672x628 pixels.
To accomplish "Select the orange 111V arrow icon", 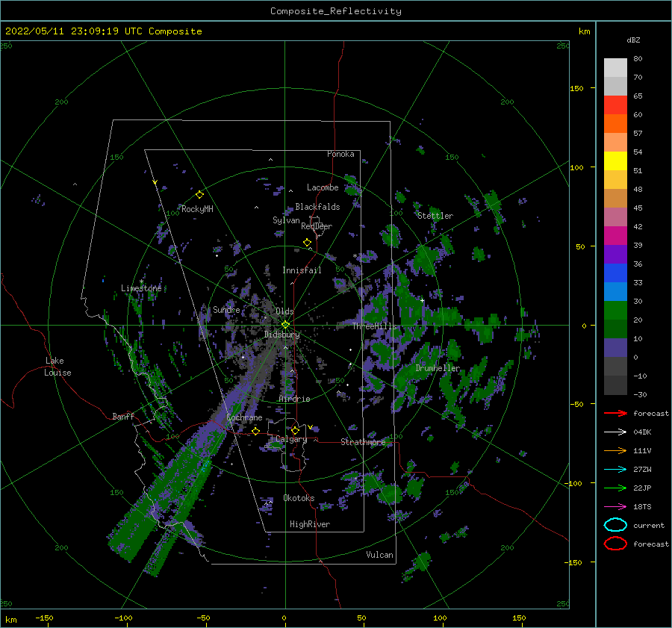I will (615, 450).
